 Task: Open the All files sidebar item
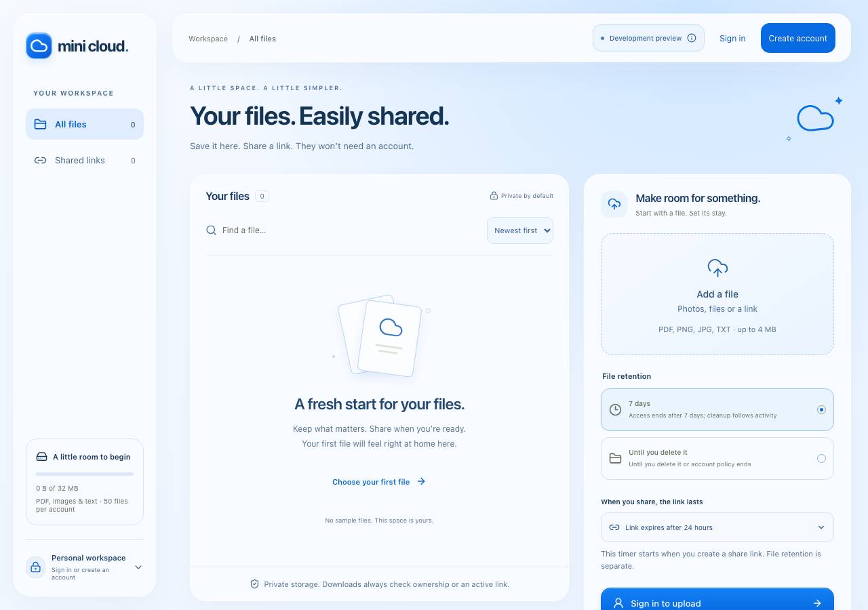[x=85, y=124]
